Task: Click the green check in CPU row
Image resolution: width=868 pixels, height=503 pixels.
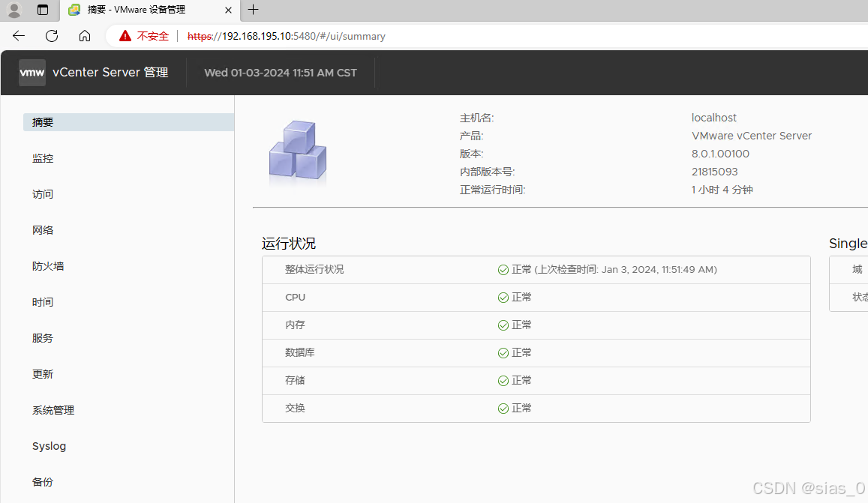Action: [x=503, y=298]
